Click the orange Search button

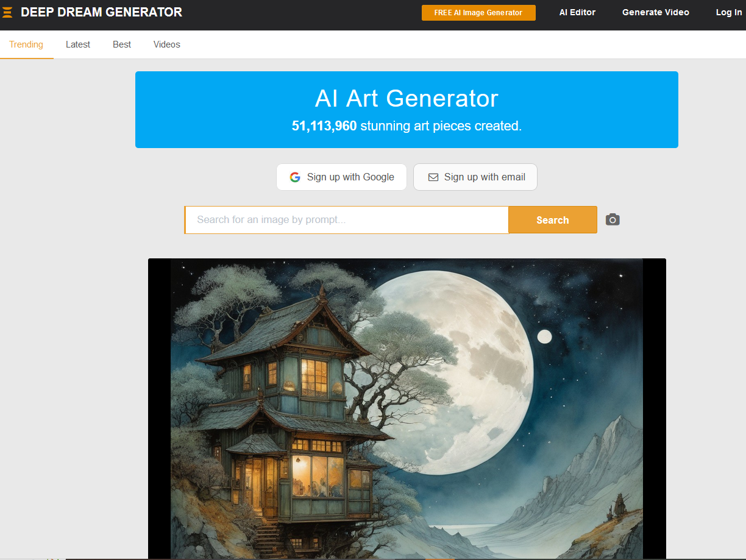click(x=553, y=220)
